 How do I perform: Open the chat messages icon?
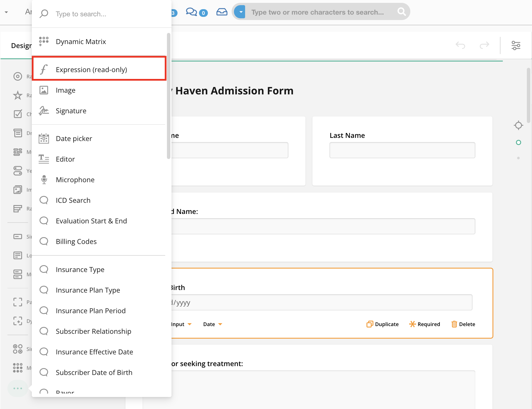(191, 12)
